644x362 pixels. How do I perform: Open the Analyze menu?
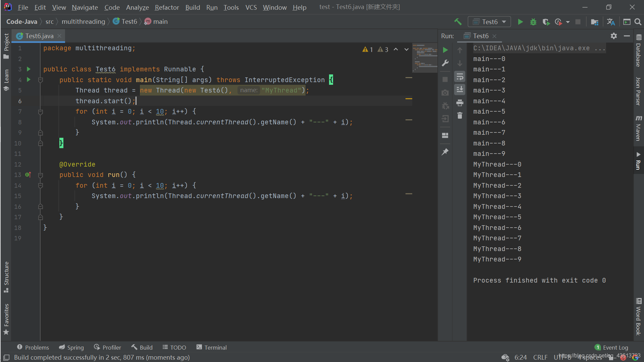137,7
